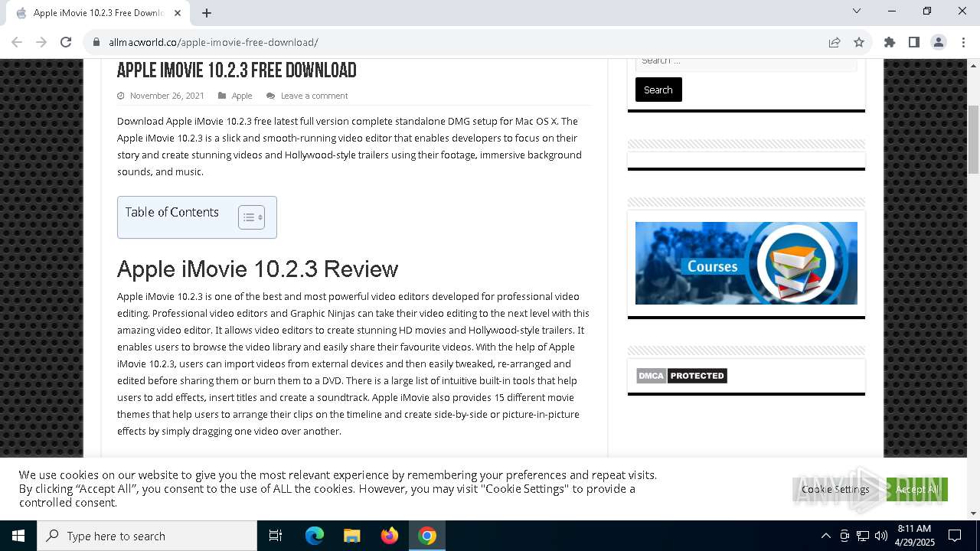This screenshot has height=551, width=980.
Task: Open the share page icon in the address bar
Action: click(x=835, y=42)
